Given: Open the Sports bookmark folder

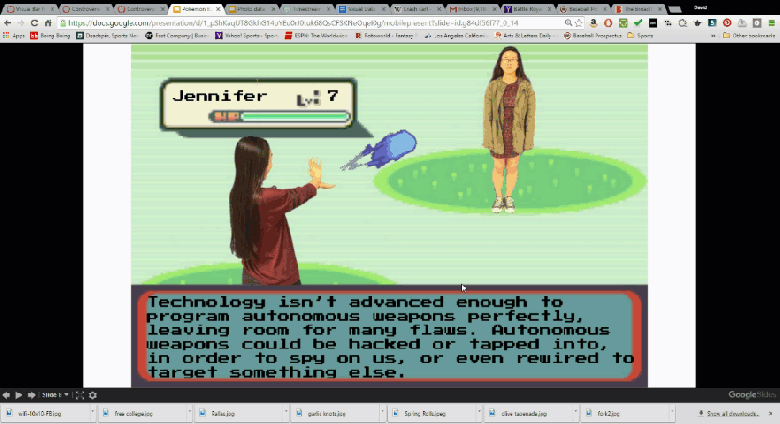Looking at the screenshot, I should pyautogui.click(x=641, y=35).
